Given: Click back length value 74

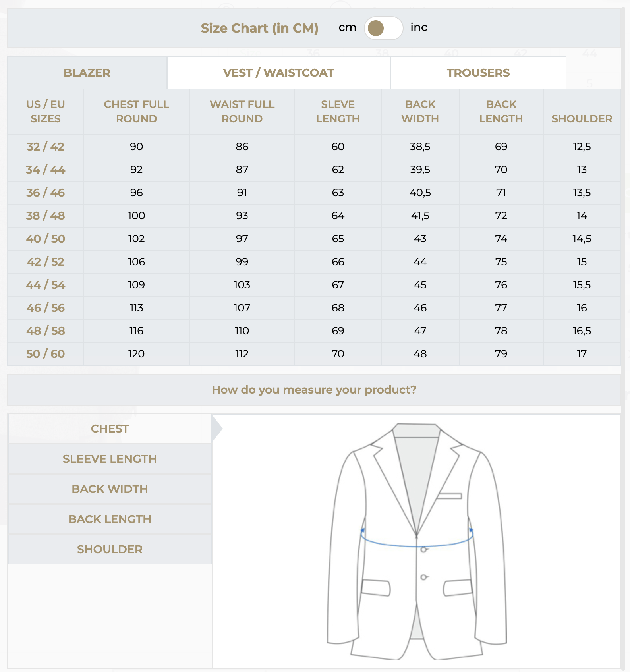Looking at the screenshot, I should [x=501, y=239].
